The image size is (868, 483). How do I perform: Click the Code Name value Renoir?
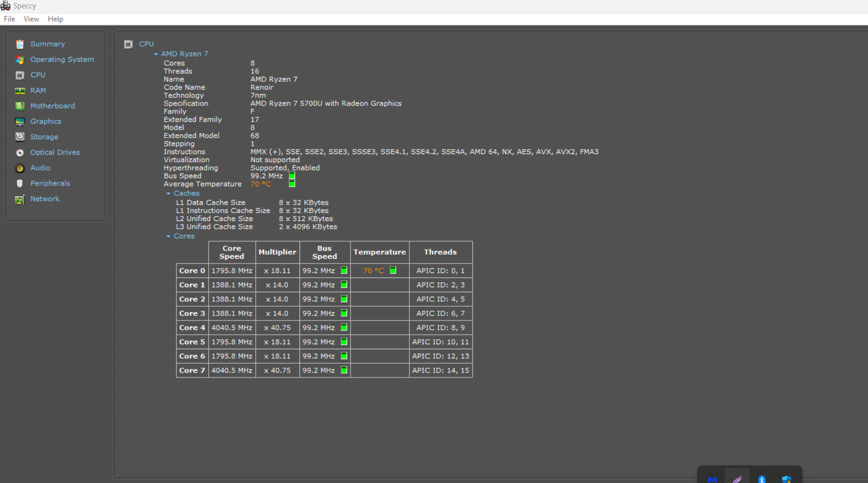click(262, 87)
